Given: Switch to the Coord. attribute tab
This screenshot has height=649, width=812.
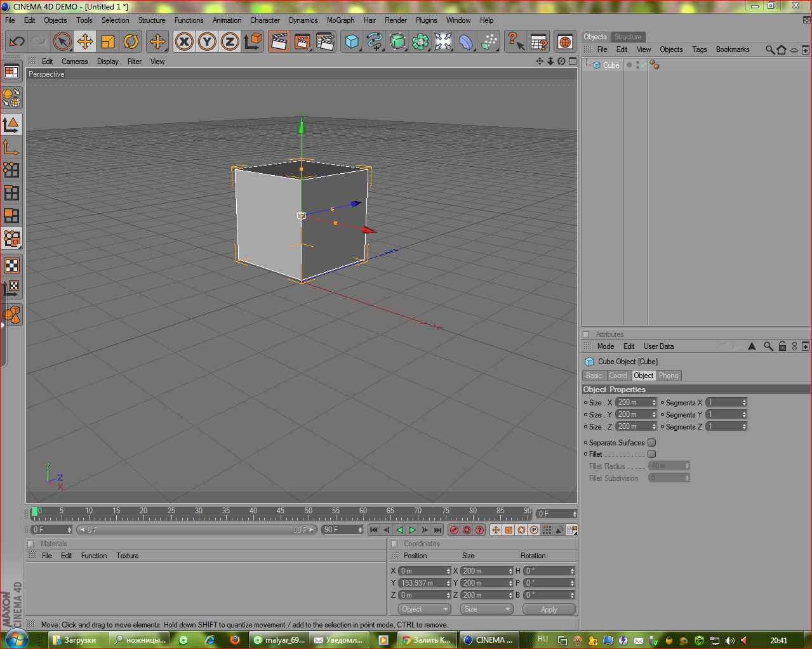Looking at the screenshot, I should (618, 376).
